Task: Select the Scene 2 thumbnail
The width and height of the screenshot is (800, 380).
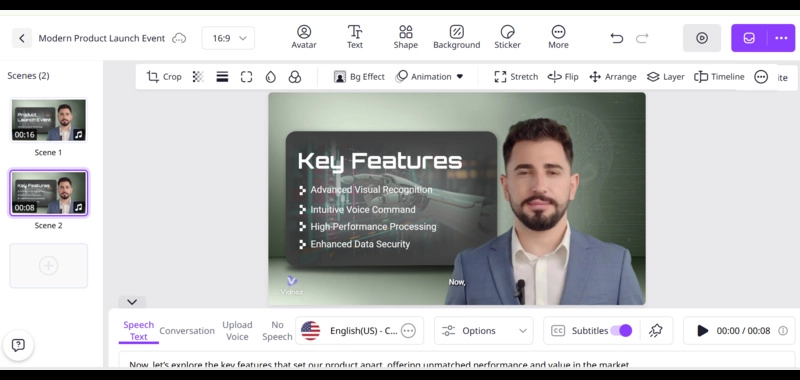Action: [48, 193]
